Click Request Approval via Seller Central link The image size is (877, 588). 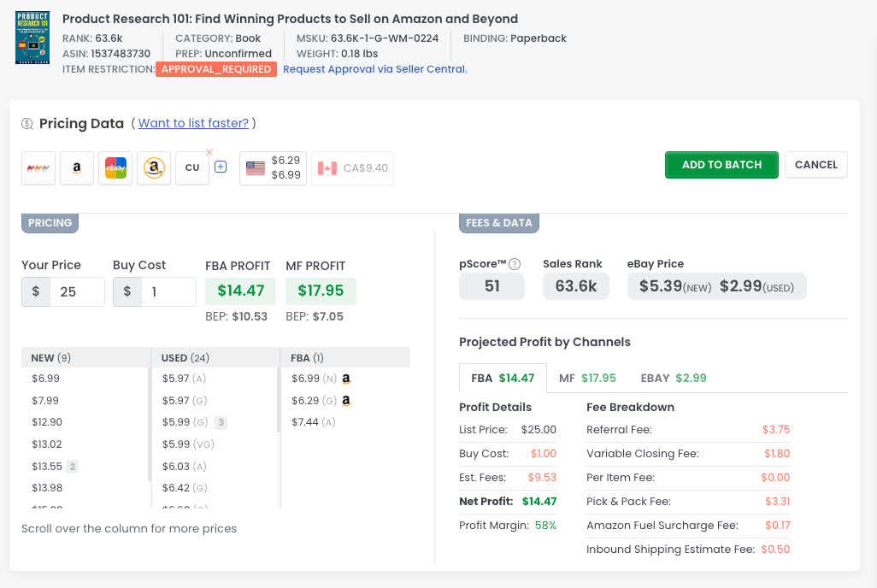374,69
